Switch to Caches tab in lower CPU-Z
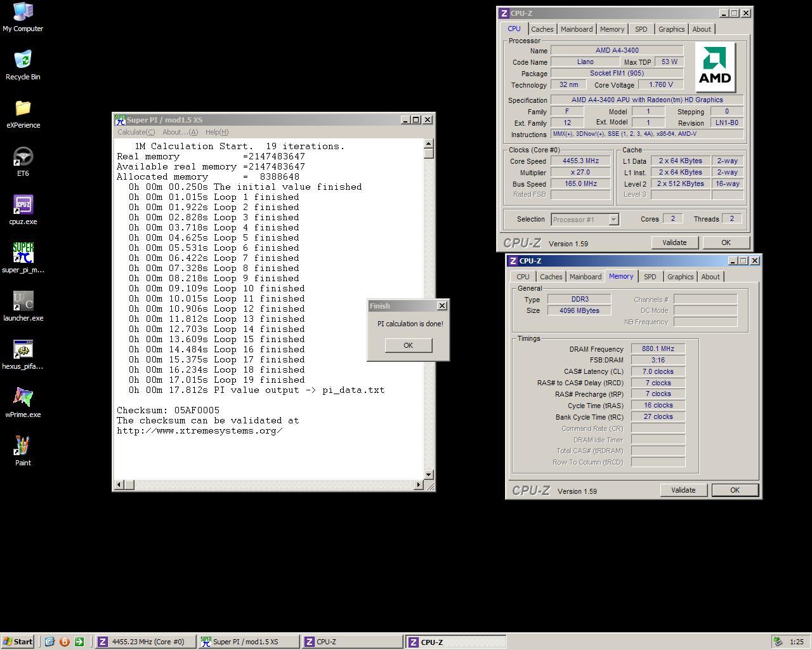Screen dimensions: 812x650 (x=551, y=277)
